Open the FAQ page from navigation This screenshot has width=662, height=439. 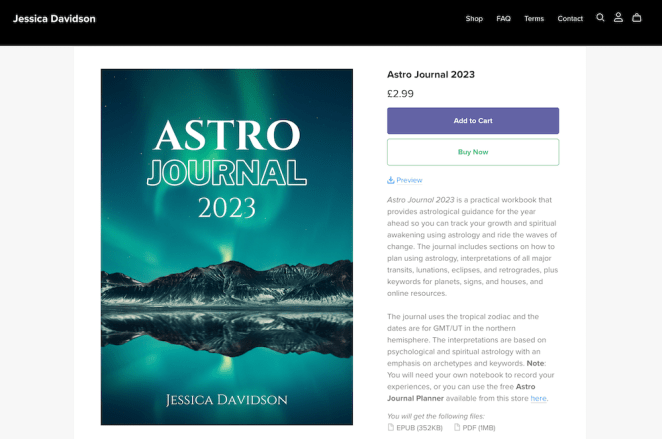click(503, 19)
